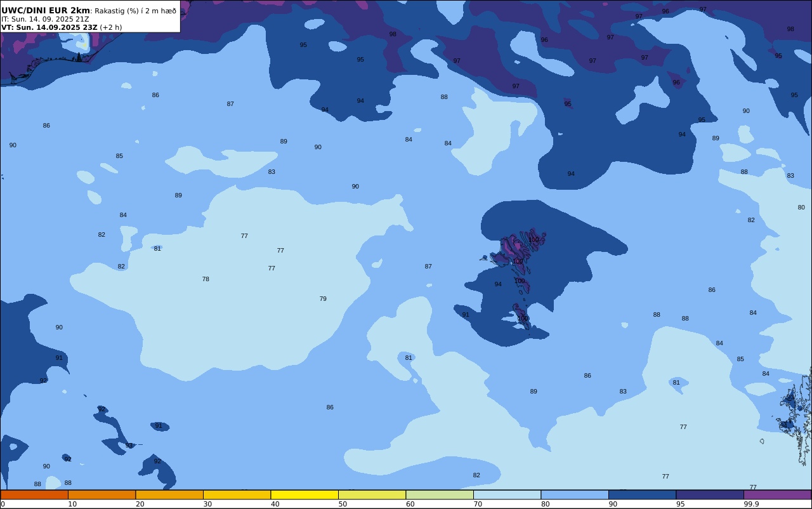Click the "VT: Sun. 14.09.2025 23Z" valid time
The width and height of the screenshot is (812, 509).
click(x=49, y=27)
